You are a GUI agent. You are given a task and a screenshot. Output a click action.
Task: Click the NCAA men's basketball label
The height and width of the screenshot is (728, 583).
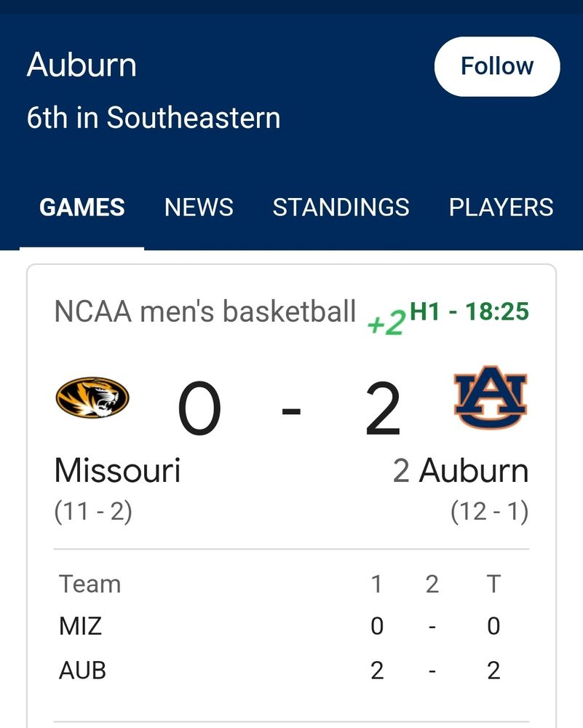pos(205,312)
